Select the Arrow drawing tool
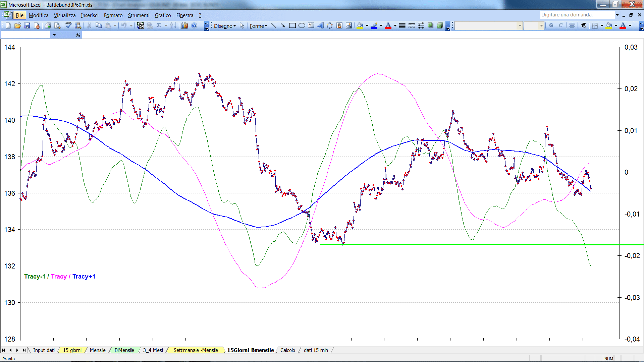644x362 pixels. [x=283, y=25]
